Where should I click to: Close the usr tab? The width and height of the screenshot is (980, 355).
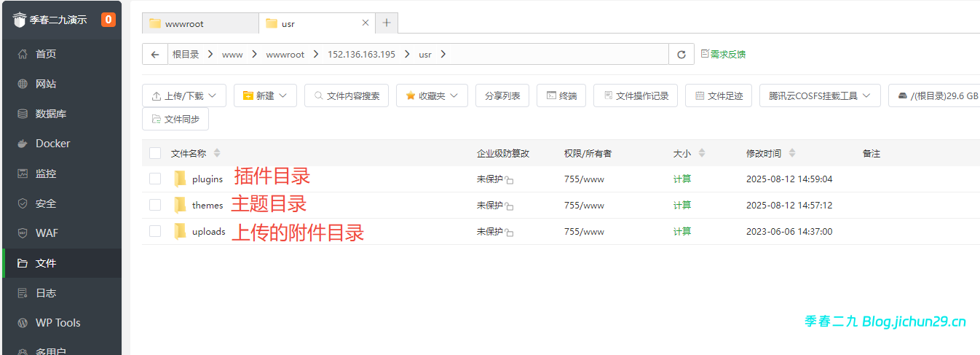(x=365, y=23)
